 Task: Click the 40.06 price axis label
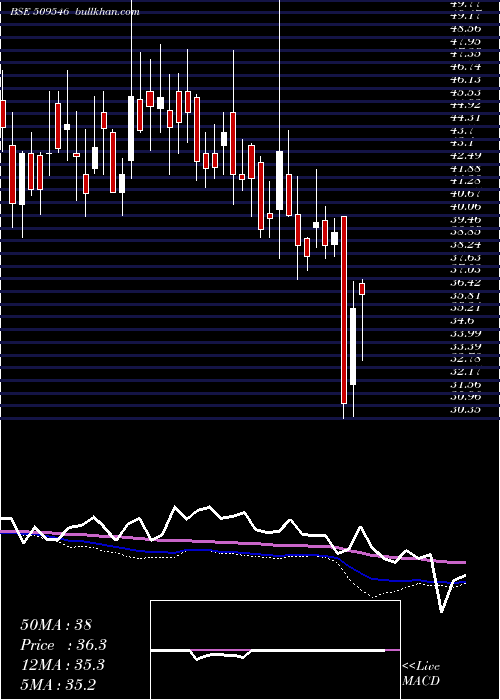pos(465,207)
